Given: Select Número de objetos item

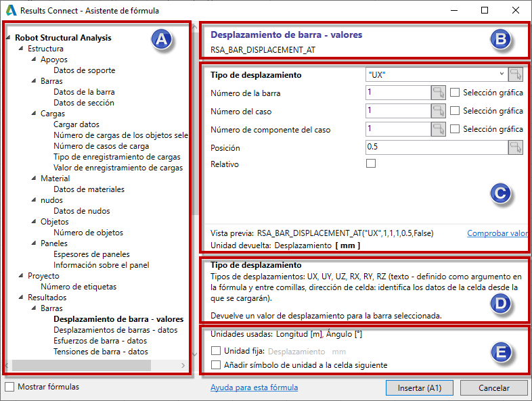Looking at the screenshot, I should 88,233.
